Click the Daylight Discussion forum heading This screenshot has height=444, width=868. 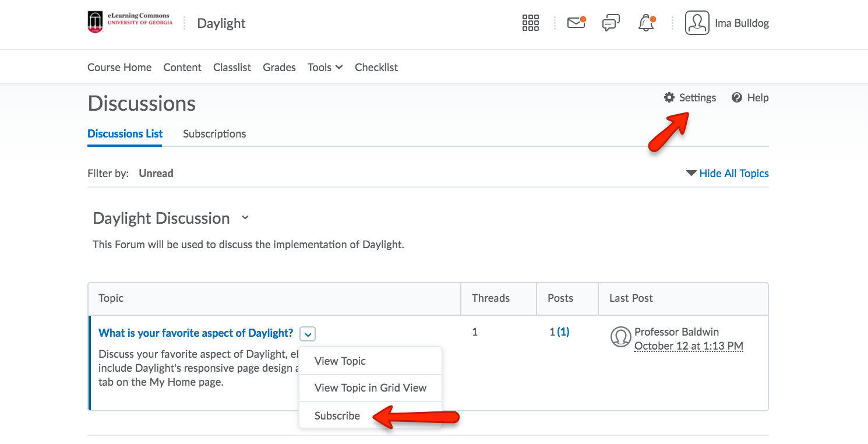[161, 218]
